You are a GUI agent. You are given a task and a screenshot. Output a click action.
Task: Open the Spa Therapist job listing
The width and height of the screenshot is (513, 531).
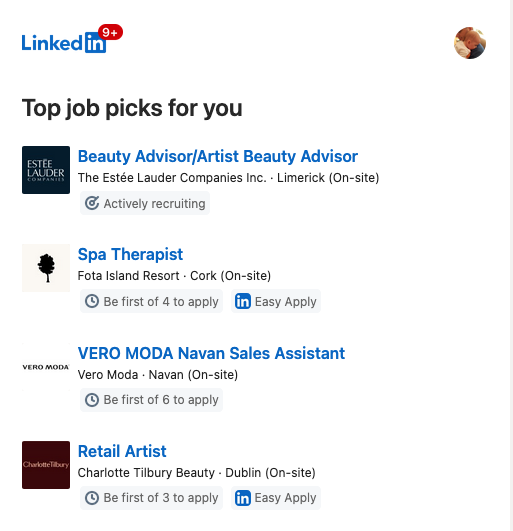click(130, 254)
